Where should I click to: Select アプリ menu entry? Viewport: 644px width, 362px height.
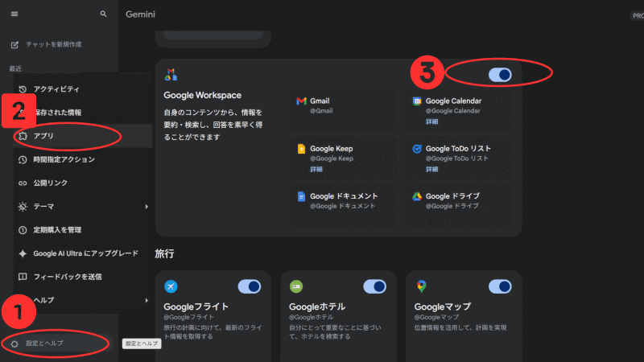pos(83,136)
